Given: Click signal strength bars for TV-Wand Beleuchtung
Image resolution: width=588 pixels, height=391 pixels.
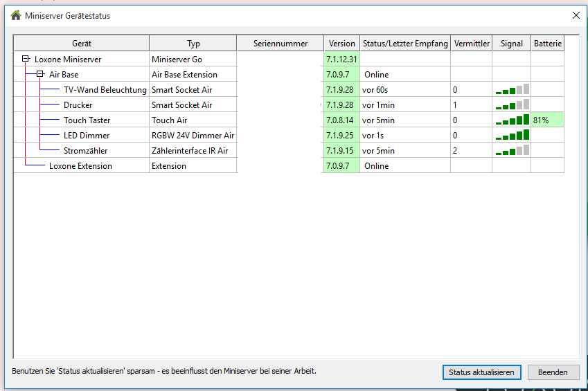Looking at the screenshot, I should click(x=512, y=89).
